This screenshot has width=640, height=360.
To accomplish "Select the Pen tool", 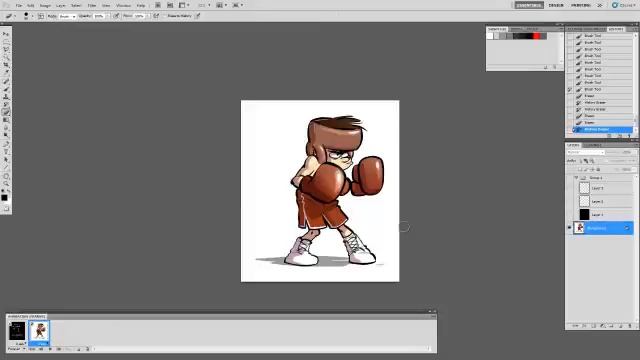I will coord(6,144).
